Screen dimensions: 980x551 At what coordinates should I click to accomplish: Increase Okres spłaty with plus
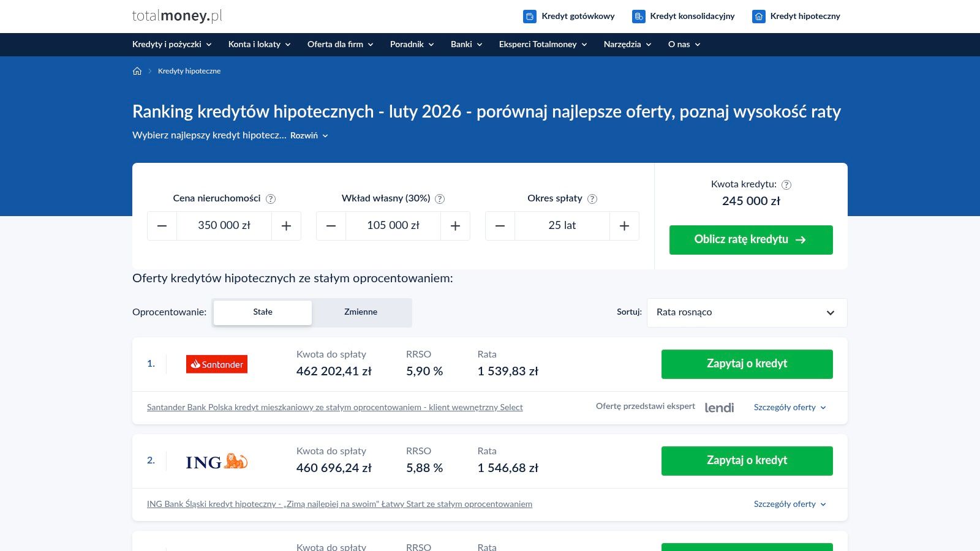[x=624, y=226]
